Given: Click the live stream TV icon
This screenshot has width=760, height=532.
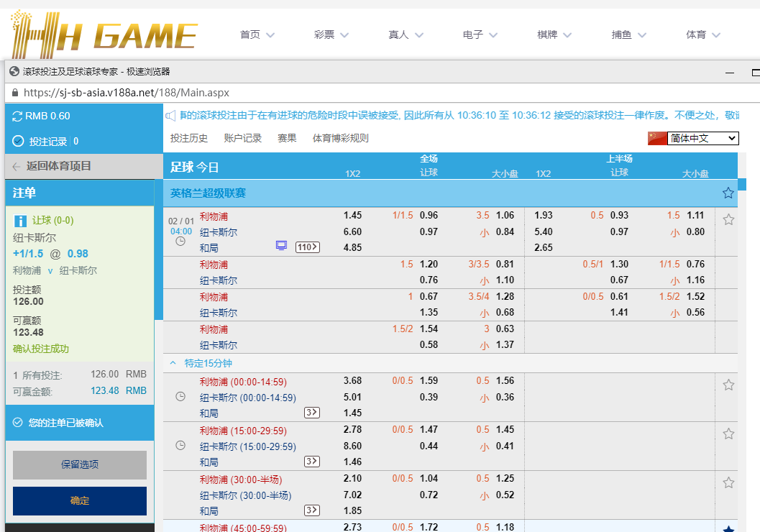Looking at the screenshot, I should (281, 247).
